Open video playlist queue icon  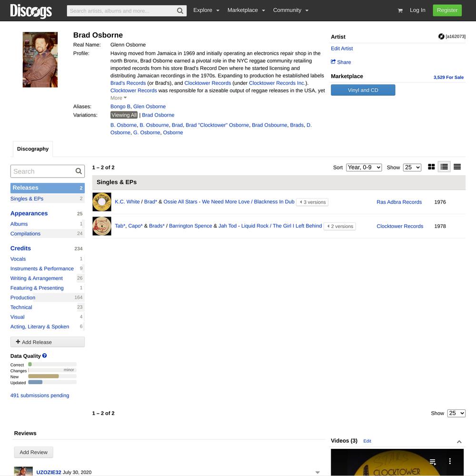click(x=433, y=462)
